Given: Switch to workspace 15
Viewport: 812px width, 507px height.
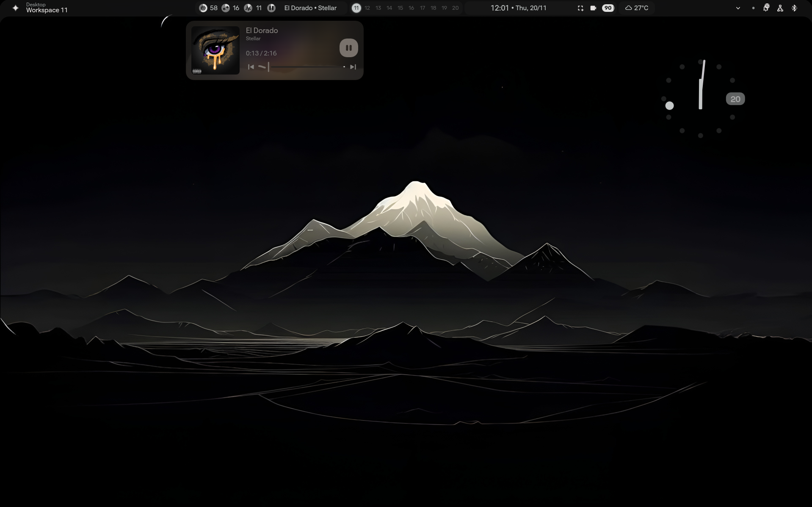Looking at the screenshot, I should coord(400,8).
